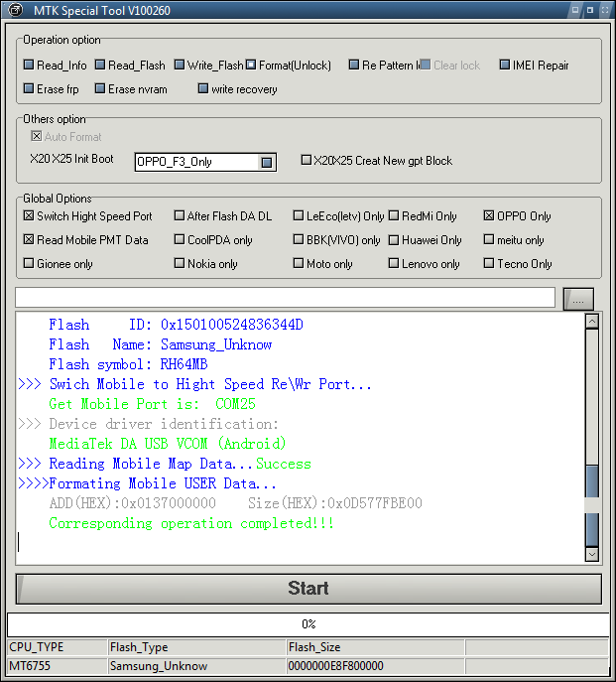Click the Flash_Type column header
Viewport: 616px width, 682px height.
tap(196, 647)
